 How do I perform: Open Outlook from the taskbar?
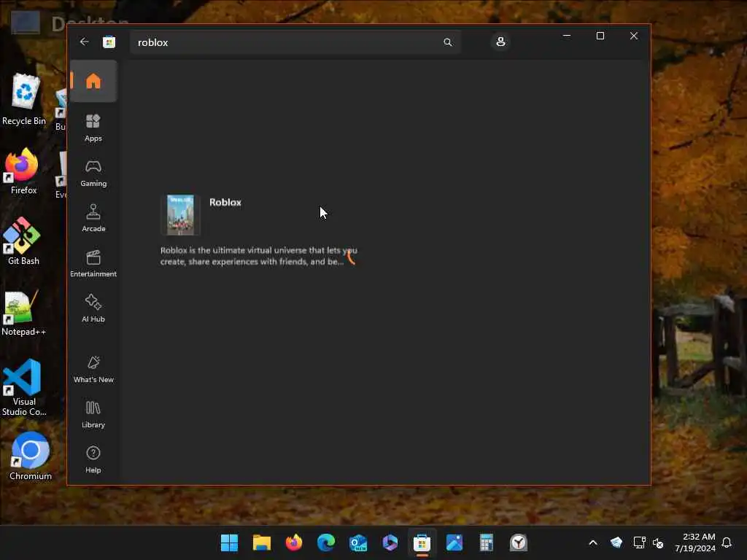point(357,542)
